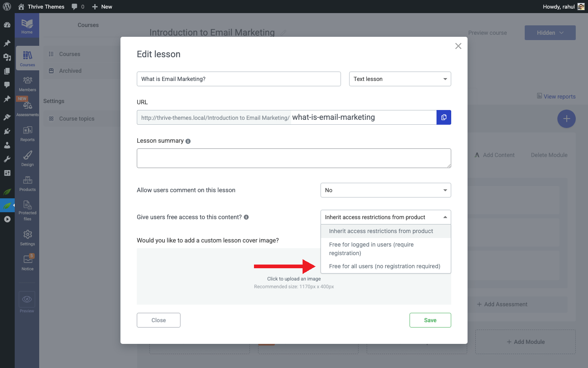Image resolution: width=588 pixels, height=368 pixels.
Task: Open Course topics under Settings
Action: (x=77, y=119)
